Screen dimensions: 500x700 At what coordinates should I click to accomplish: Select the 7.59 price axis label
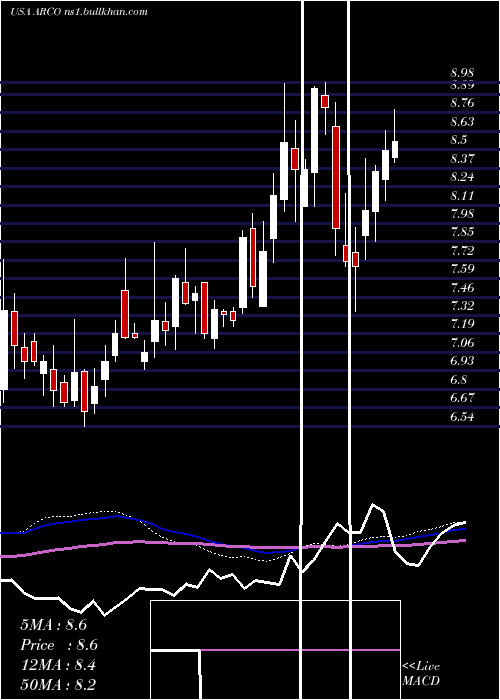point(462,269)
